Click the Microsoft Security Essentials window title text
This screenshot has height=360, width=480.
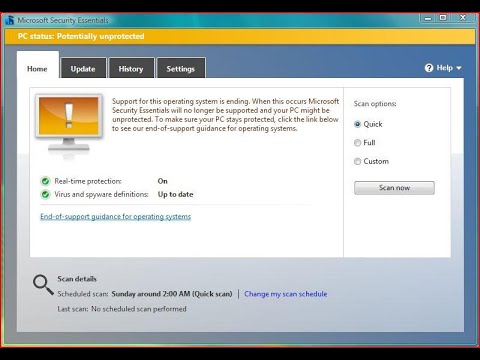[x=63, y=20]
